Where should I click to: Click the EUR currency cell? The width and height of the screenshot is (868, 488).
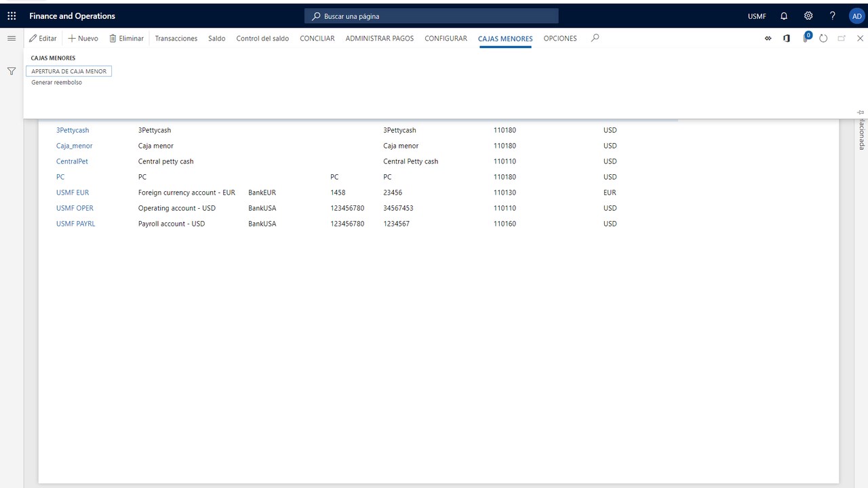click(x=610, y=192)
